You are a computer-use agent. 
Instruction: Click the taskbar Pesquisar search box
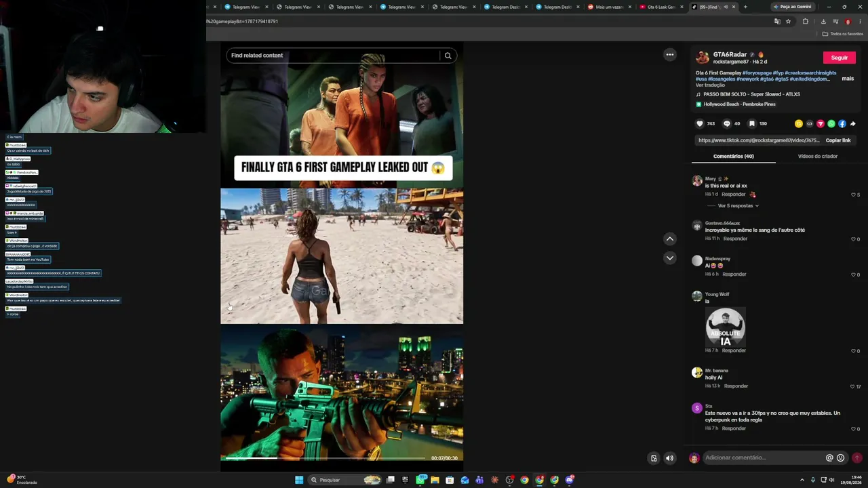[344, 480]
